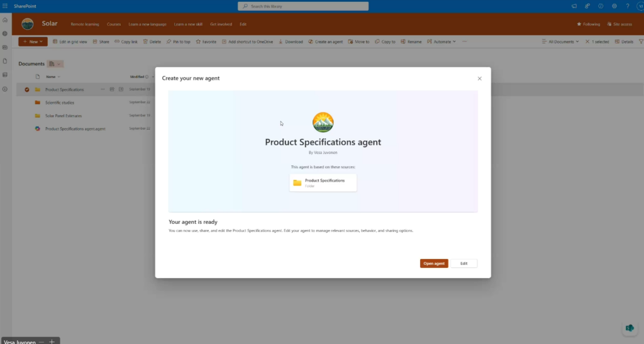Open the Automate dropdown
Image resolution: width=644 pixels, height=344 pixels.
[x=441, y=42]
